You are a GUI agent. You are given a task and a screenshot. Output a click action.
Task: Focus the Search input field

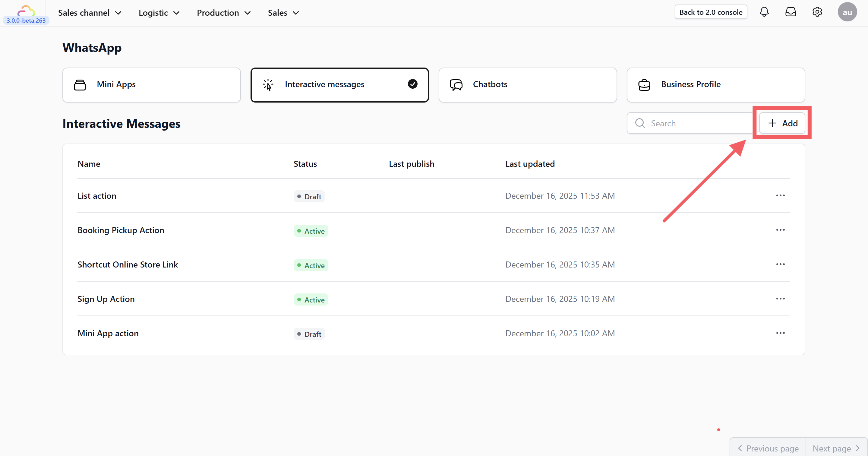tap(690, 123)
